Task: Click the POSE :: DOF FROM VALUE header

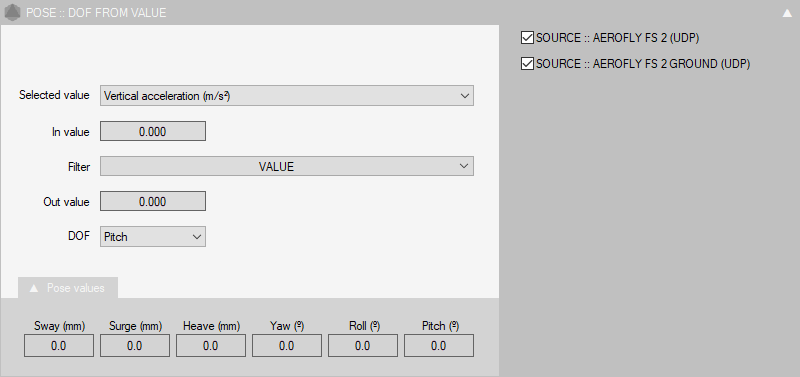Action: pyautogui.click(x=96, y=13)
